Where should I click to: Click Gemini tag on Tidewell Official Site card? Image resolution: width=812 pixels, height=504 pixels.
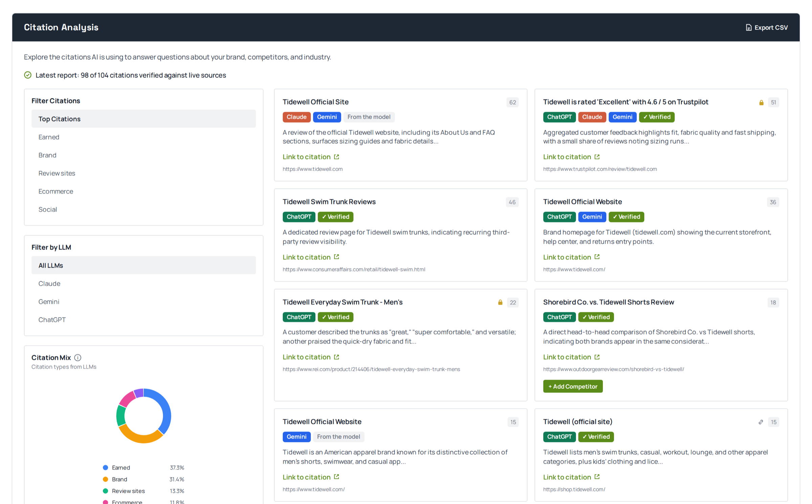coord(327,117)
